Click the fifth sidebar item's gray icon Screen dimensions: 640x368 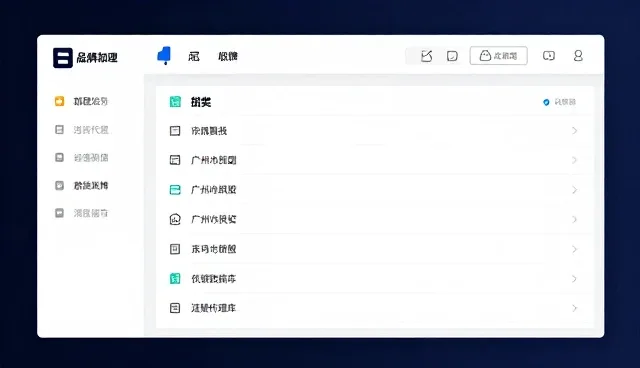[x=60, y=213]
